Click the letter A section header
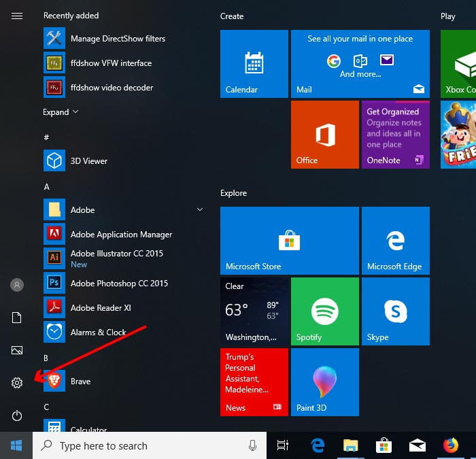The width and height of the screenshot is (476, 459). pos(46,187)
